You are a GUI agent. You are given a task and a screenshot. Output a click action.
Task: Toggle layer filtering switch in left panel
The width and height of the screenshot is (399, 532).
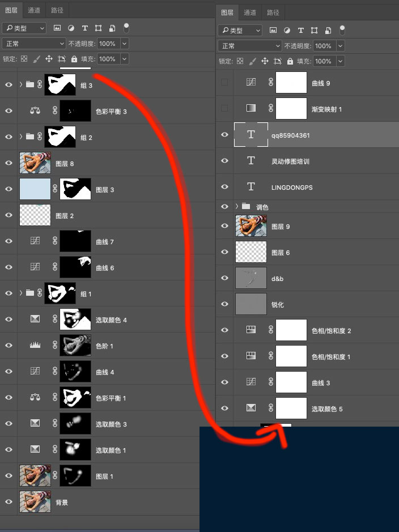pyautogui.click(x=126, y=28)
